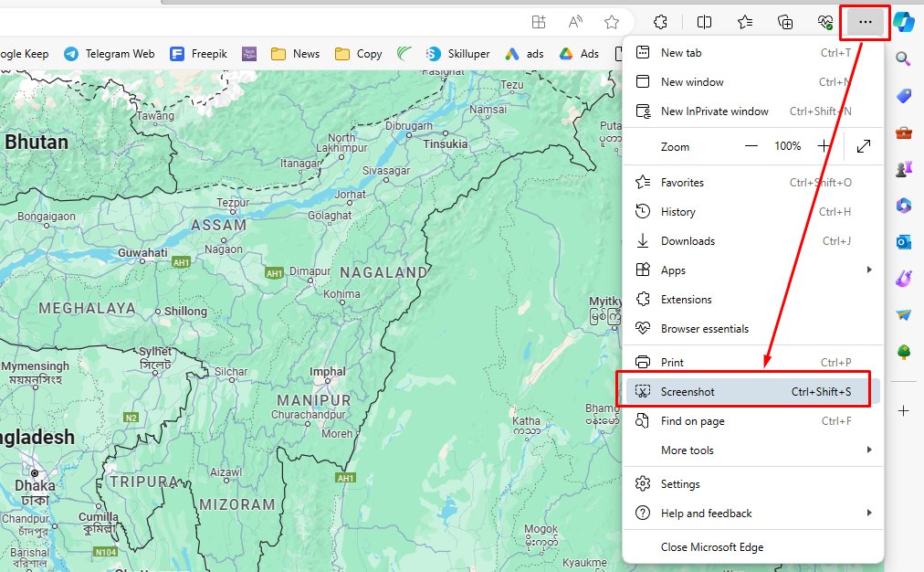Click the zoom in plus button
Screen dimensions: 924x572
(823, 145)
